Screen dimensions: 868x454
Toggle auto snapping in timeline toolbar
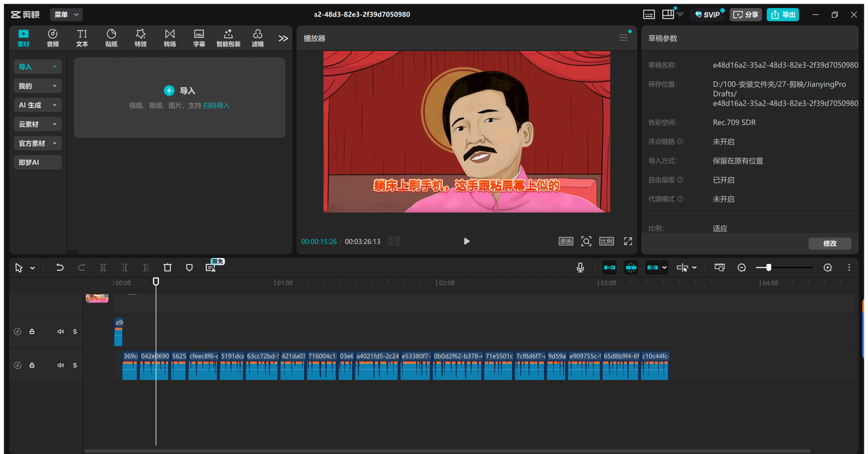click(x=631, y=268)
